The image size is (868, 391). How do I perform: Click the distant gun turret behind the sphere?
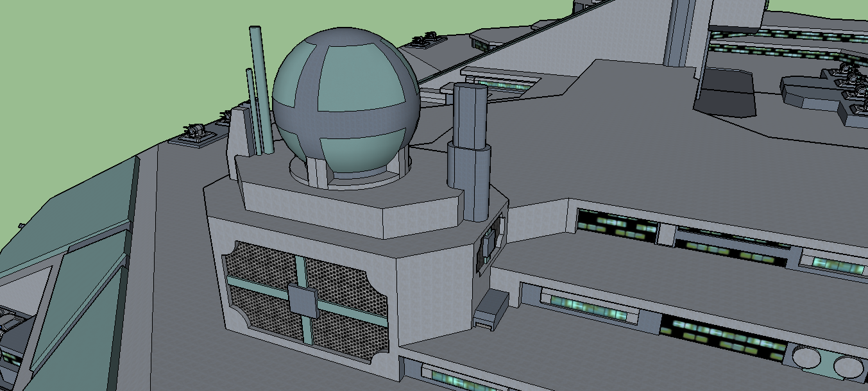click(425, 39)
